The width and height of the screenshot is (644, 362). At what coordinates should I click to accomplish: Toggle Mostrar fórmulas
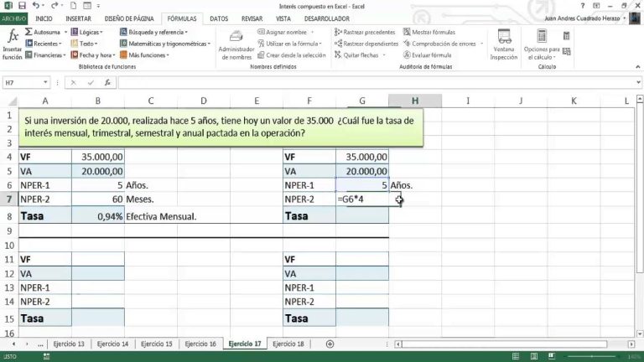(x=433, y=32)
